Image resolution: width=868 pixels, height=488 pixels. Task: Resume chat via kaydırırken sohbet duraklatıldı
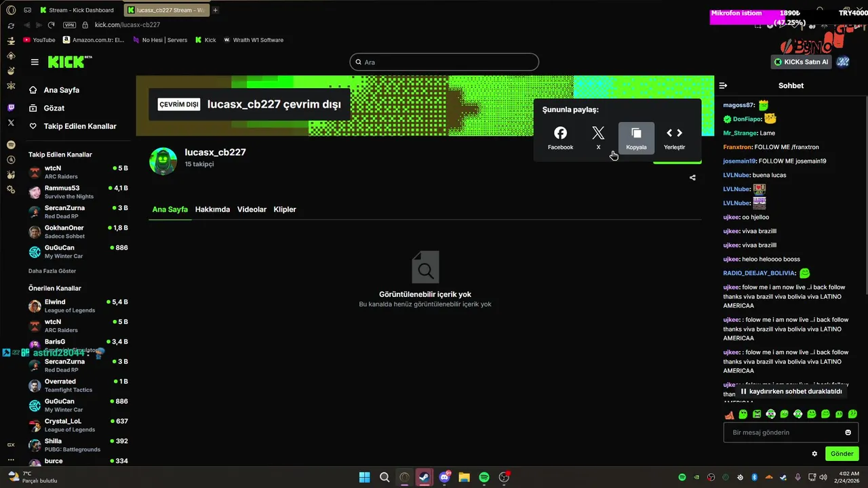tap(791, 391)
